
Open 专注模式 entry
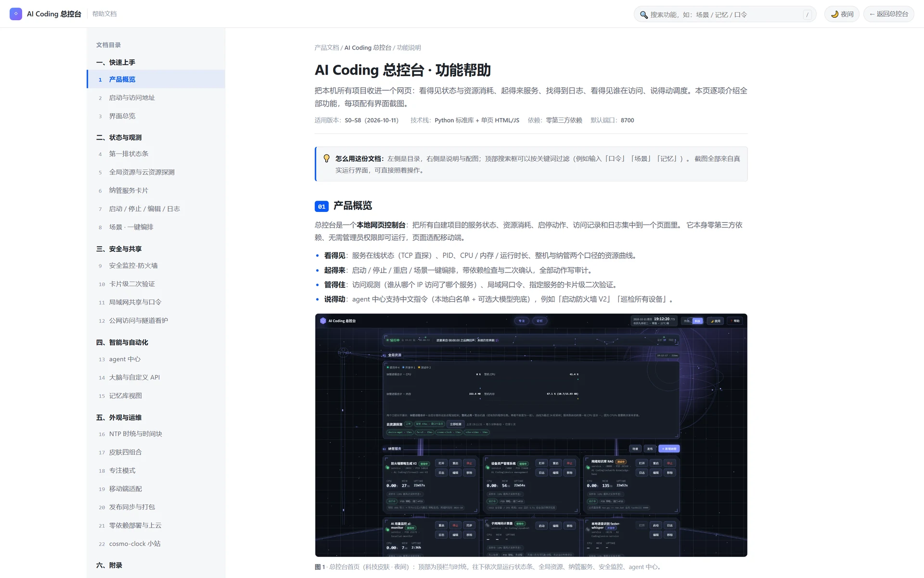[x=156, y=471]
